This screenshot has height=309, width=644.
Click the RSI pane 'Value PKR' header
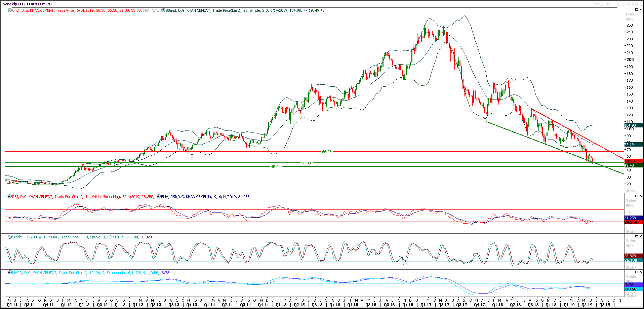[630, 203]
